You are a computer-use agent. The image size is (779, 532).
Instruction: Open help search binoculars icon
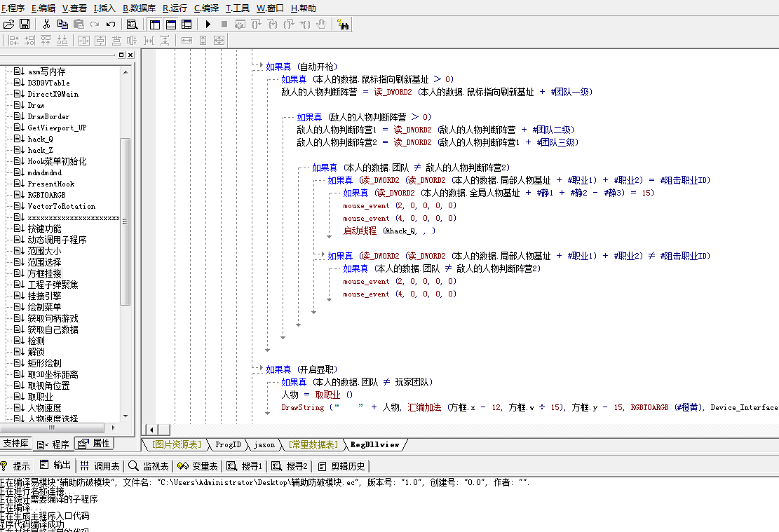pos(343,24)
